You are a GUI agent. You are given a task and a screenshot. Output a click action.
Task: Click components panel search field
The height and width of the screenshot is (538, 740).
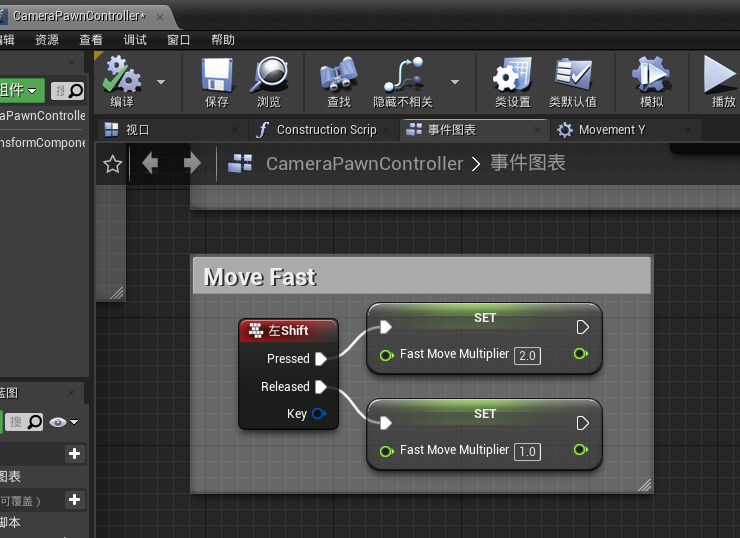[67, 91]
